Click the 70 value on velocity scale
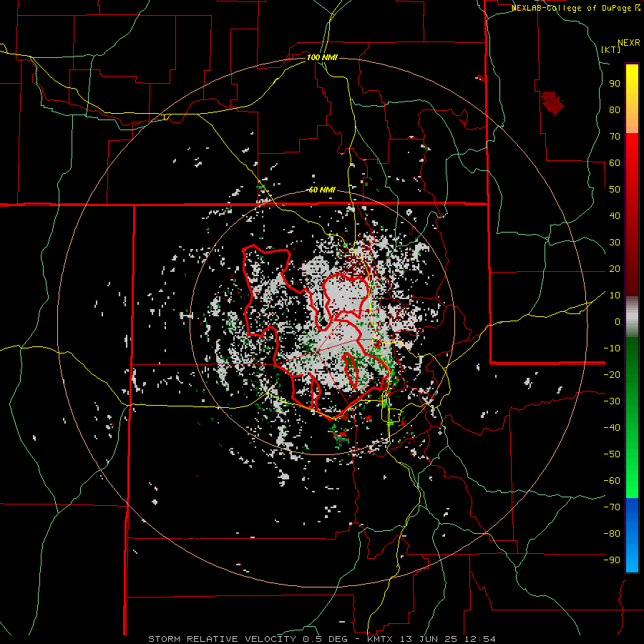The height and width of the screenshot is (644, 644). 615,137
